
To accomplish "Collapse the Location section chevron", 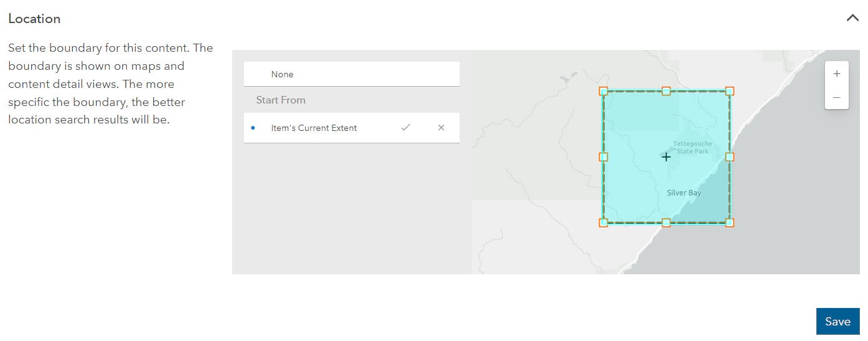I will coord(852,19).
